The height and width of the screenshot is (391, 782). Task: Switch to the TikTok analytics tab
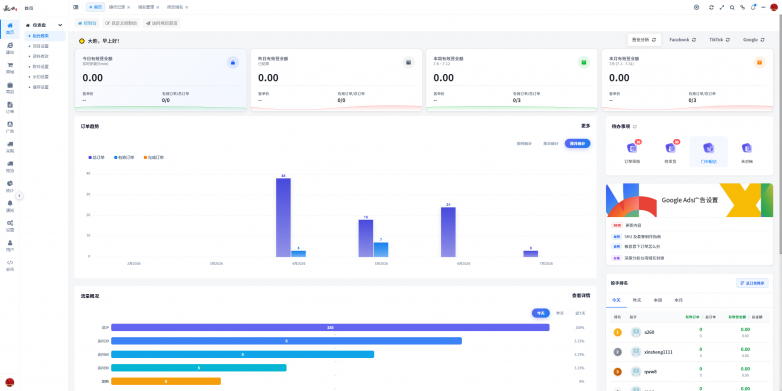tap(720, 39)
